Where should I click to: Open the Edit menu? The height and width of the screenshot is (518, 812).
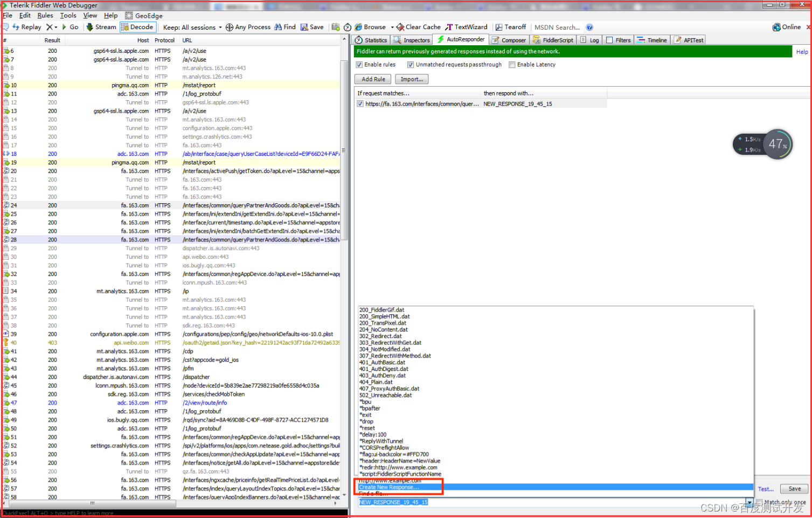[x=25, y=16]
